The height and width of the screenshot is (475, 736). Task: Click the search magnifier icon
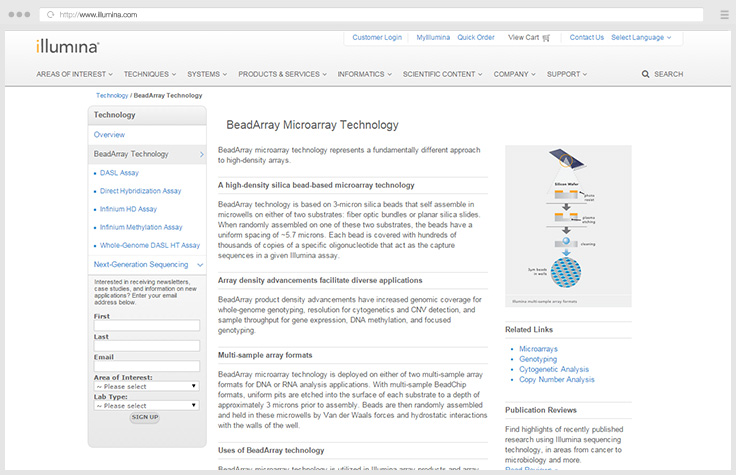[645, 74]
